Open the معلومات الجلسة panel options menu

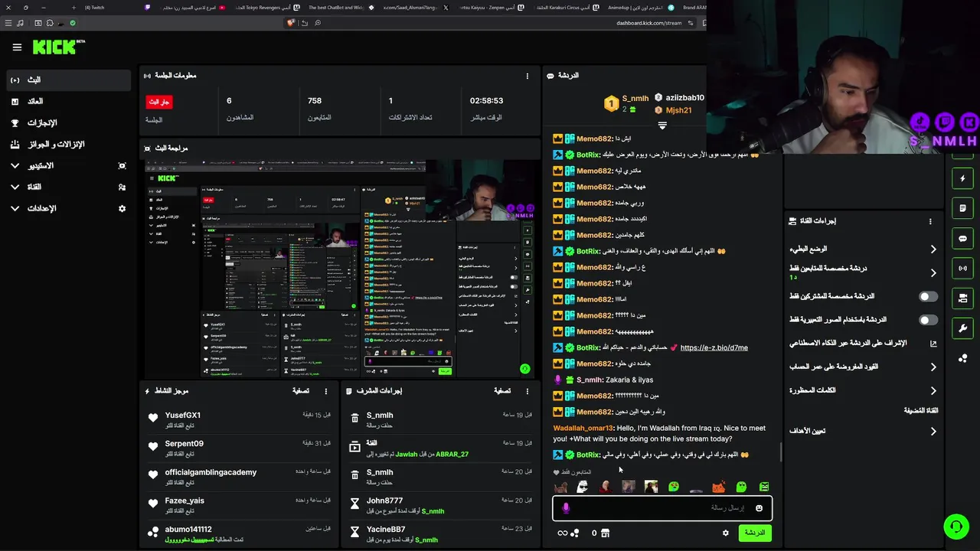[527, 76]
